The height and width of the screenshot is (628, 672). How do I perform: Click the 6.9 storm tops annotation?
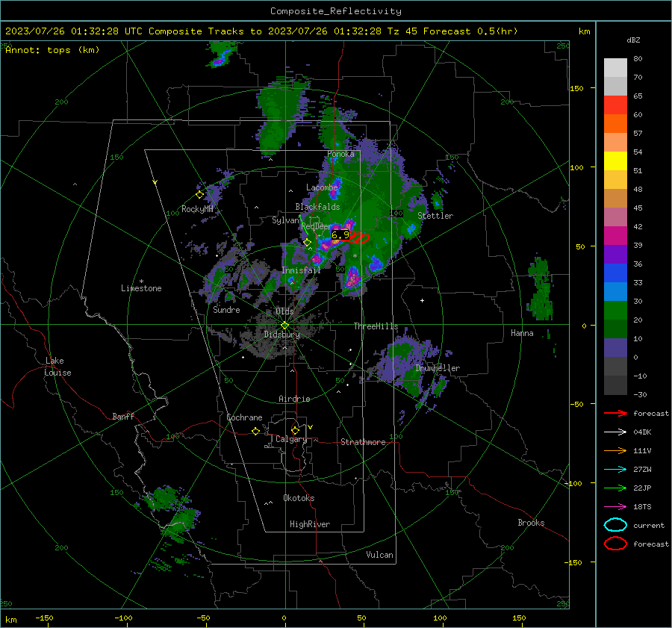(340, 235)
